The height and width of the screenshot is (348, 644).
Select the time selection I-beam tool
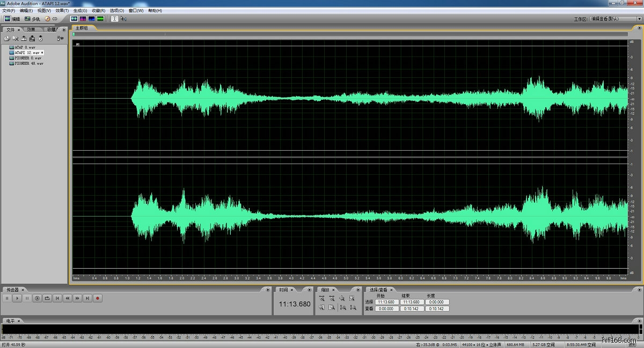[114, 19]
